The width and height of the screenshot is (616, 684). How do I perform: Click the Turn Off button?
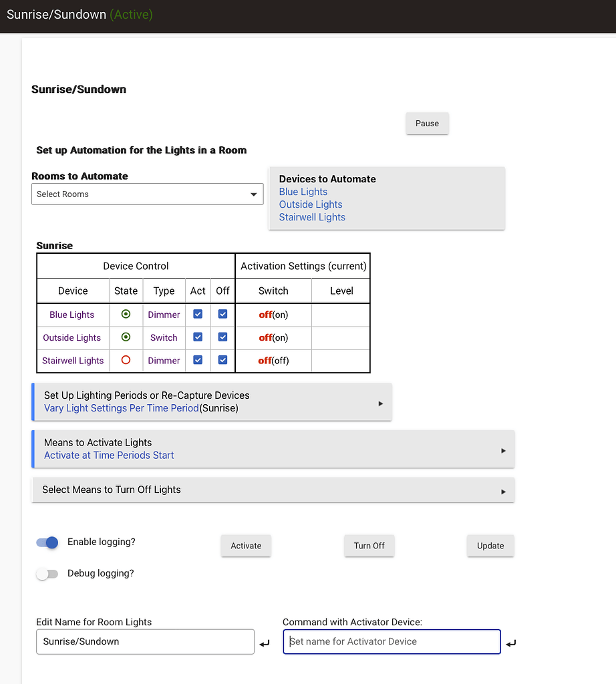[x=369, y=546]
